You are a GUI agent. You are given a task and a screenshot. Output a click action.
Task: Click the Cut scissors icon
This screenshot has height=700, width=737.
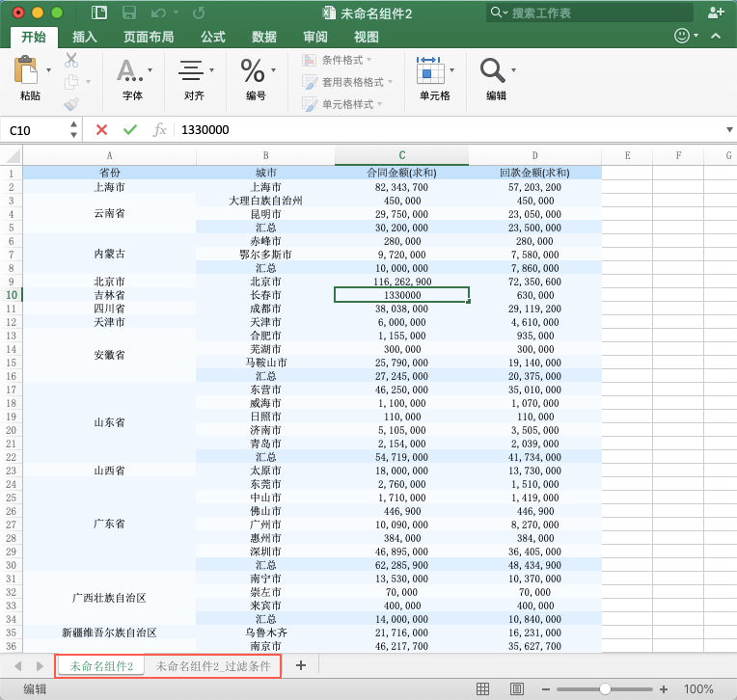71,60
